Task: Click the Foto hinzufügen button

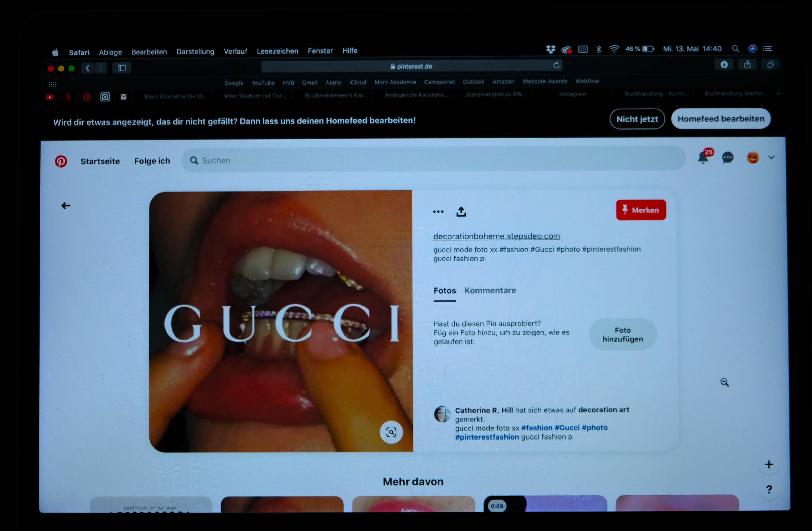Action: [x=623, y=334]
